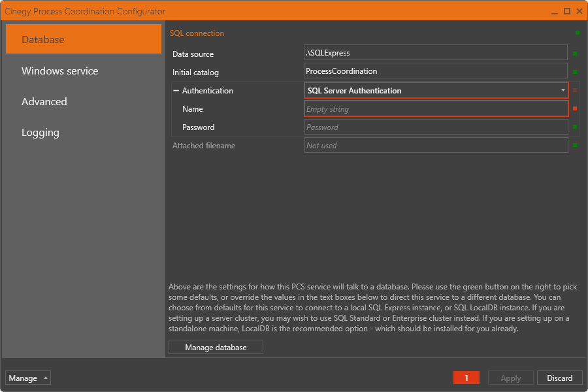This screenshot has width=588, height=392.
Task: Click the Apply button
Action: [511, 378]
